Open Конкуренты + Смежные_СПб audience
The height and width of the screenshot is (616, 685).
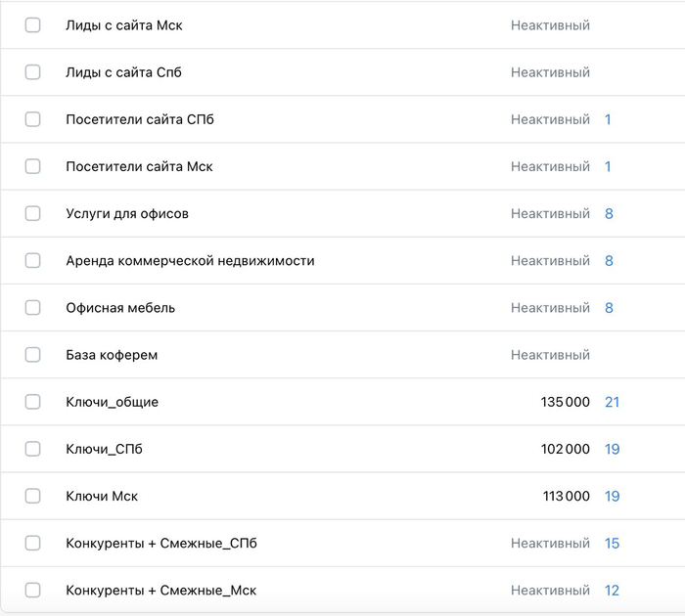[x=161, y=543]
